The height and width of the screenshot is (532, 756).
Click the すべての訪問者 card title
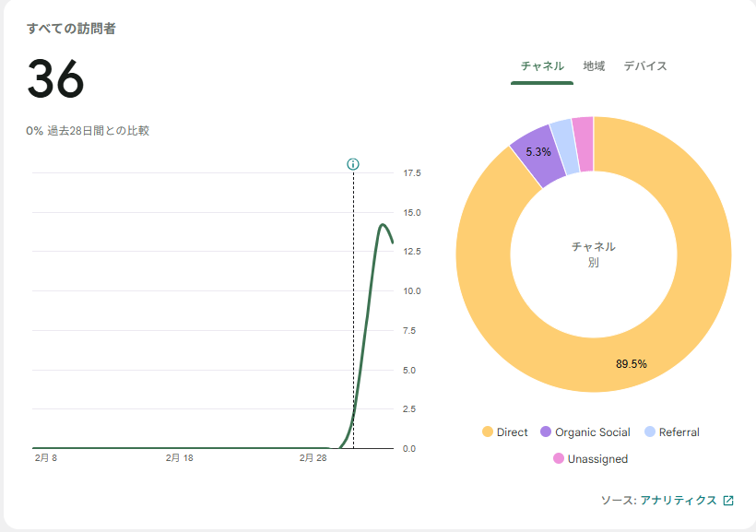pyautogui.click(x=71, y=29)
